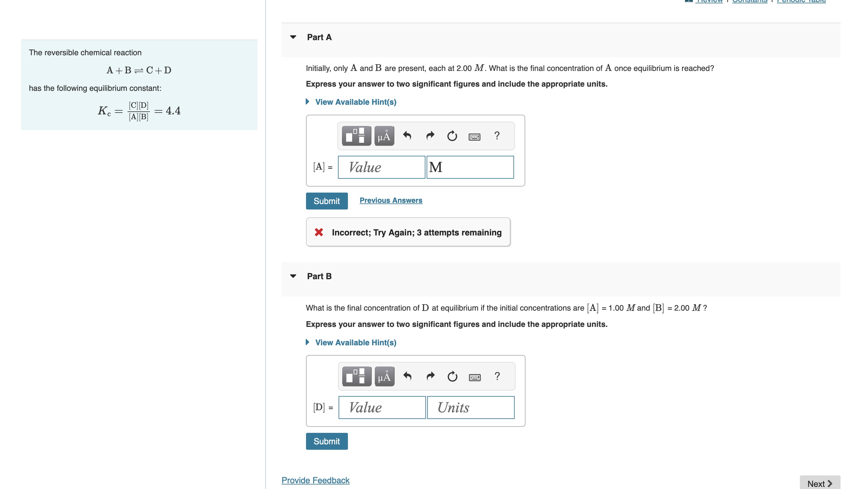Click the help question mark icon in Part B
Image resolution: width=868 pixels, height=489 pixels.
pyautogui.click(x=497, y=376)
